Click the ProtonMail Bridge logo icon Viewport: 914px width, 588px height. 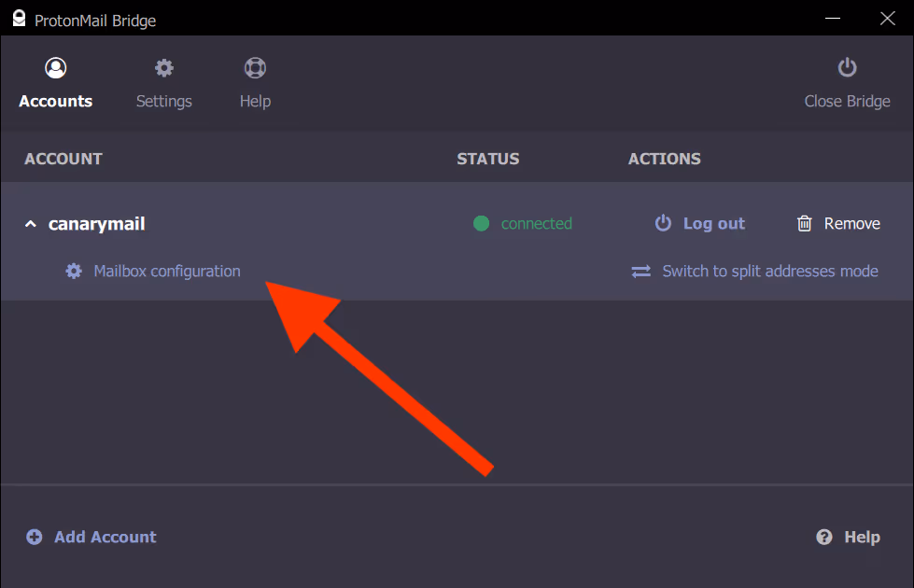[x=20, y=19]
